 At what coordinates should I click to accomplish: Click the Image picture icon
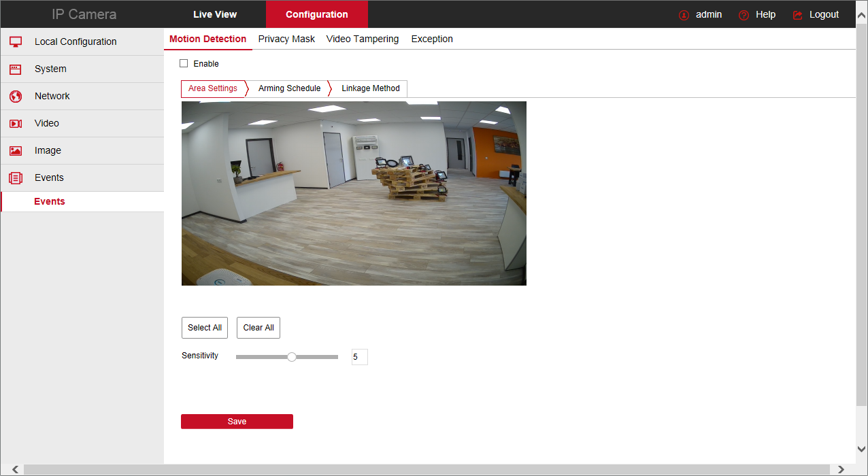(x=16, y=150)
